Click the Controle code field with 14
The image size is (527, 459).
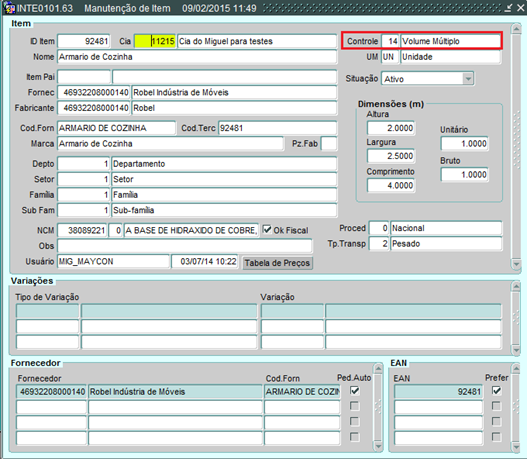390,41
